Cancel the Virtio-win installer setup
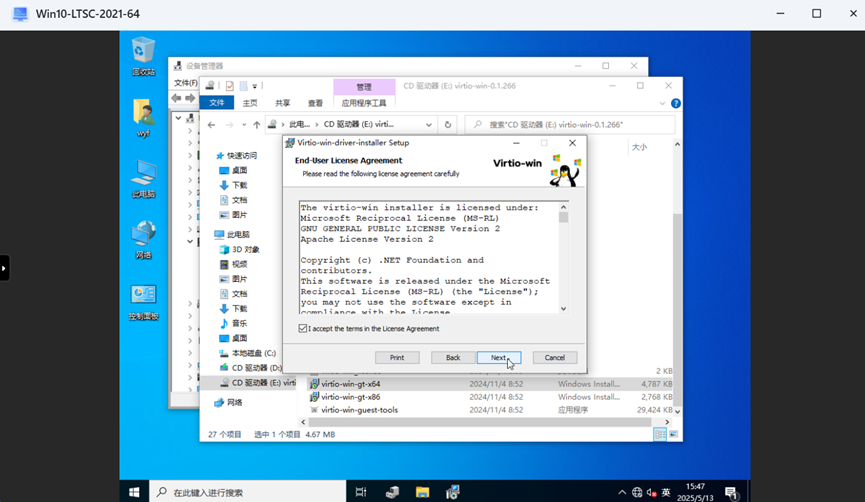This screenshot has height=502, width=865. pos(555,357)
